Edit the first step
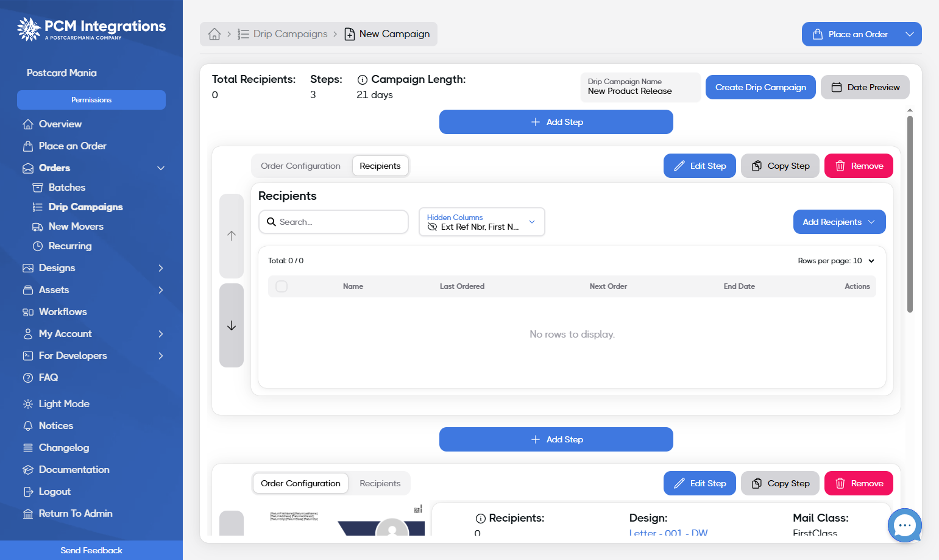This screenshot has height=560, width=939. [x=700, y=166]
